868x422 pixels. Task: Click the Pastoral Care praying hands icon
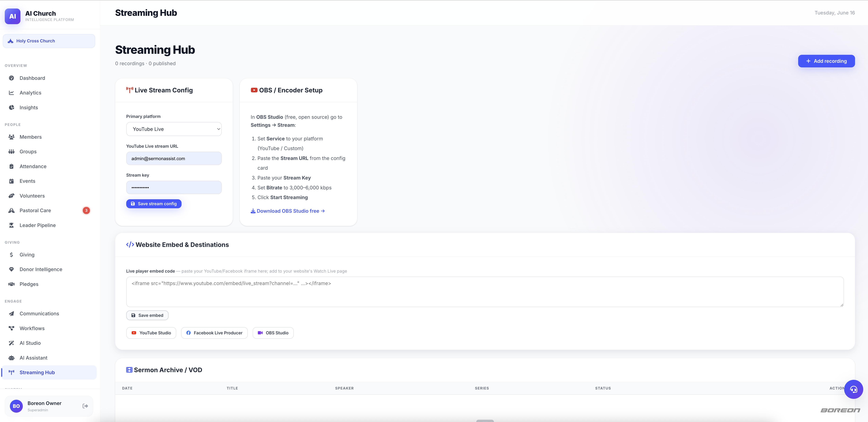point(11,210)
